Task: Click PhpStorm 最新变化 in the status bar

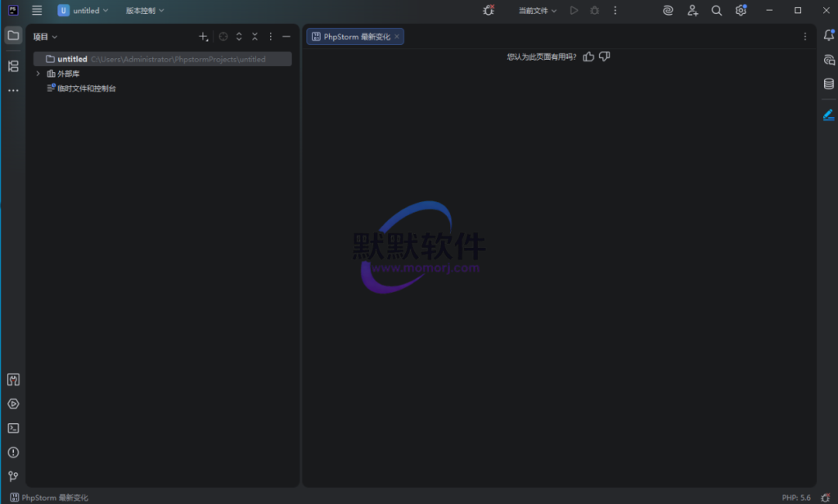Action: click(x=49, y=497)
